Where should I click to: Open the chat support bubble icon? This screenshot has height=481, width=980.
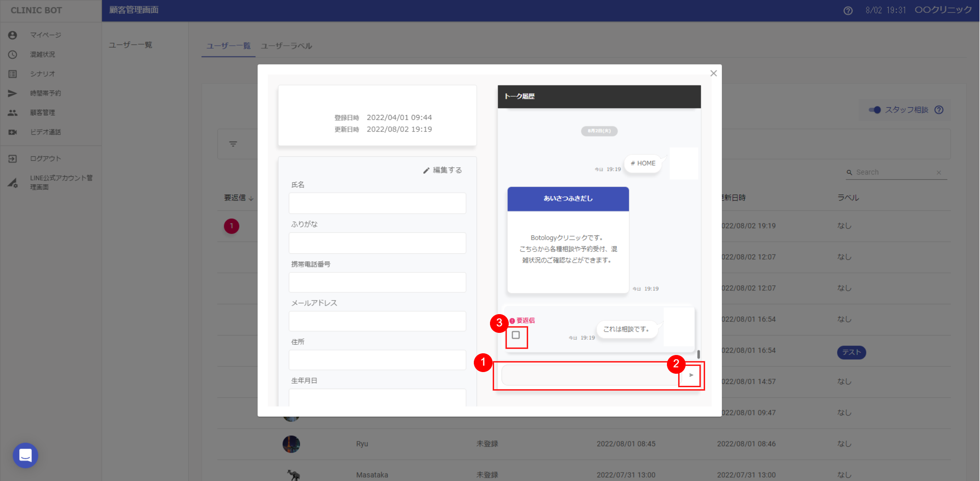[x=26, y=455]
